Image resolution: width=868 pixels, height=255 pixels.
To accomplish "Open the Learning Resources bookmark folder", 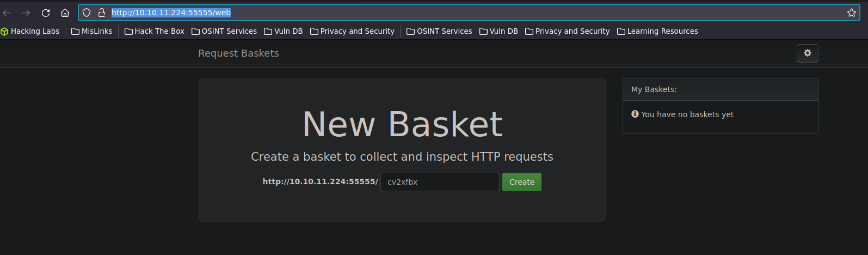I will point(658,31).
